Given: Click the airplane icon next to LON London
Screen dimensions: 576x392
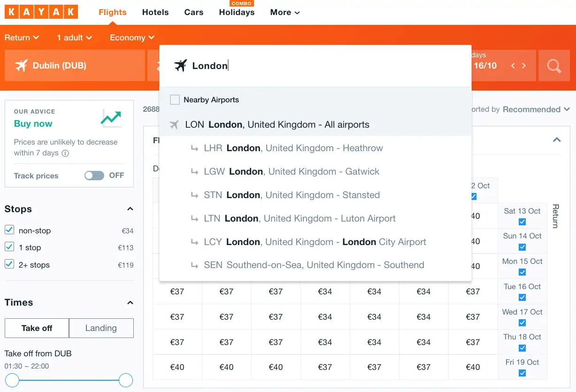Looking at the screenshot, I should 175,125.
